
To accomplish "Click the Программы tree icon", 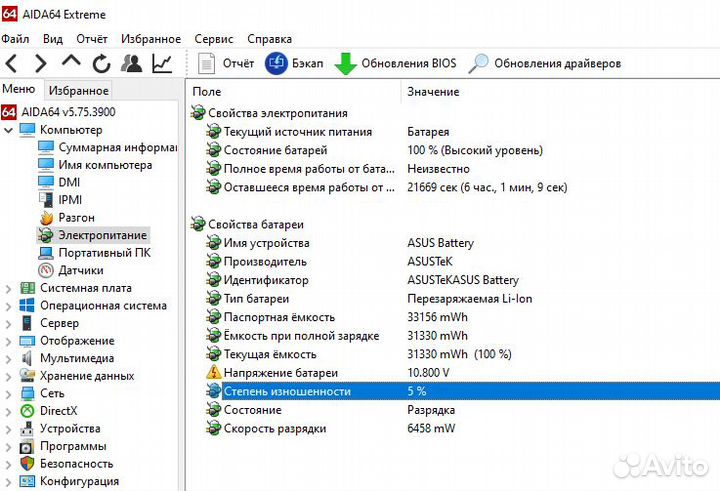I will (27, 446).
